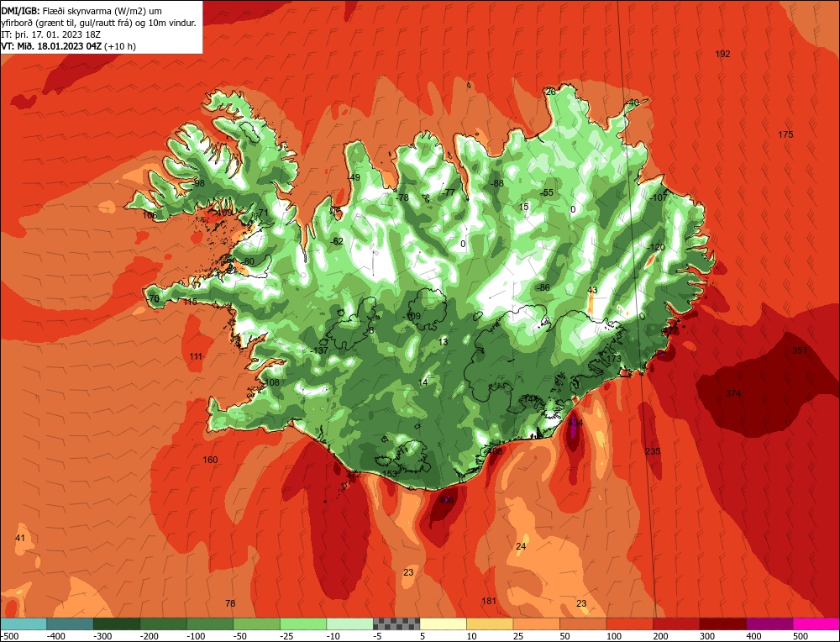Click the flux value '357' on the map

(x=800, y=350)
